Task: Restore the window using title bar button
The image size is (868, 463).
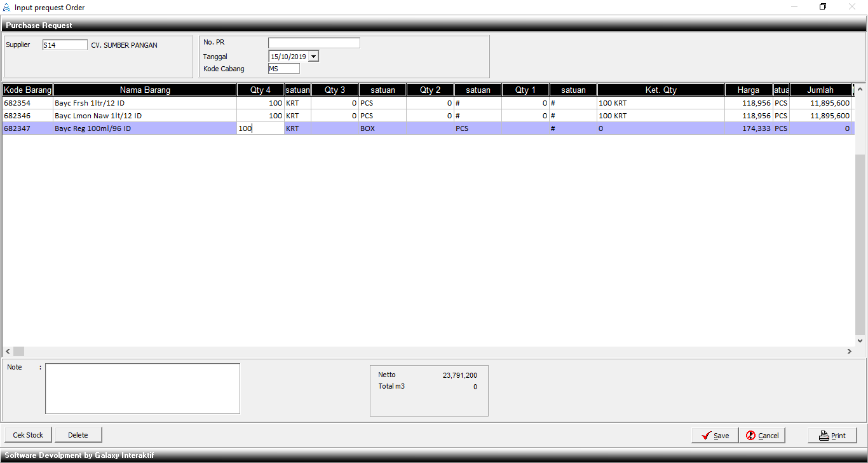Action: (823, 7)
